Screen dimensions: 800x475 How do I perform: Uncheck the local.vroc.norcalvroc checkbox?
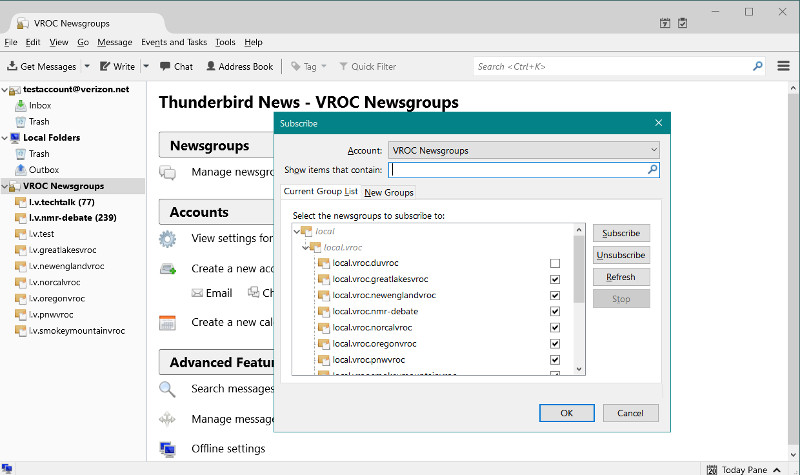point(555,328)
